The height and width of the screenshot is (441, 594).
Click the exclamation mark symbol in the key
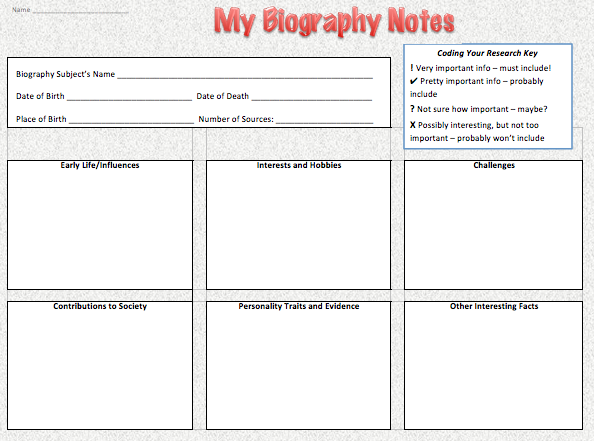412,68
